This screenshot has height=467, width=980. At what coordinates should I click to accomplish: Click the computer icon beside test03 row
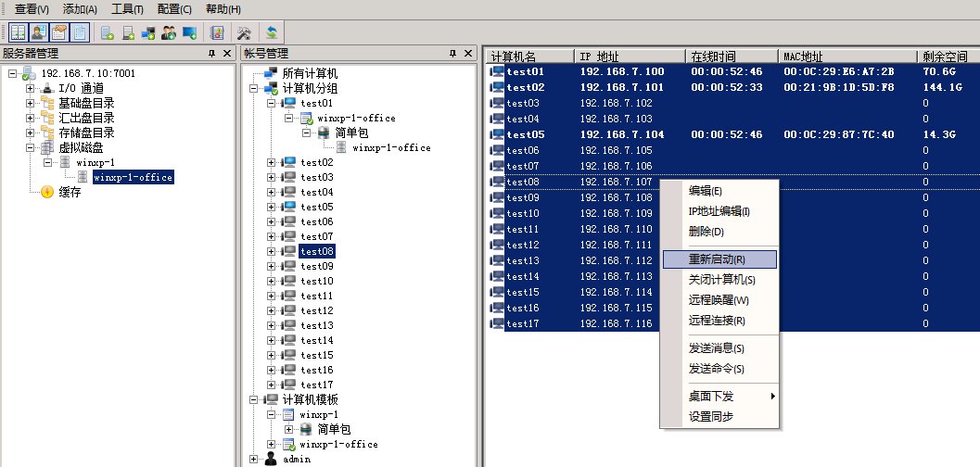pos(498,103)
